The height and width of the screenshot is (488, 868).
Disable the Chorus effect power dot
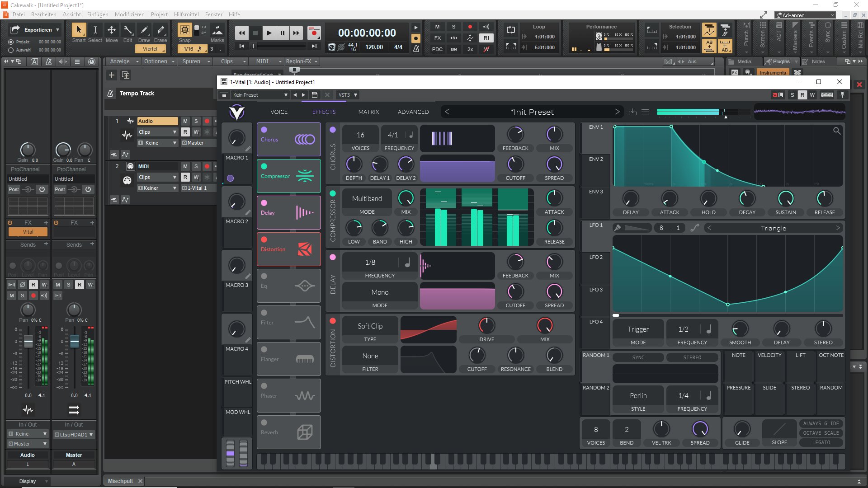264,130
